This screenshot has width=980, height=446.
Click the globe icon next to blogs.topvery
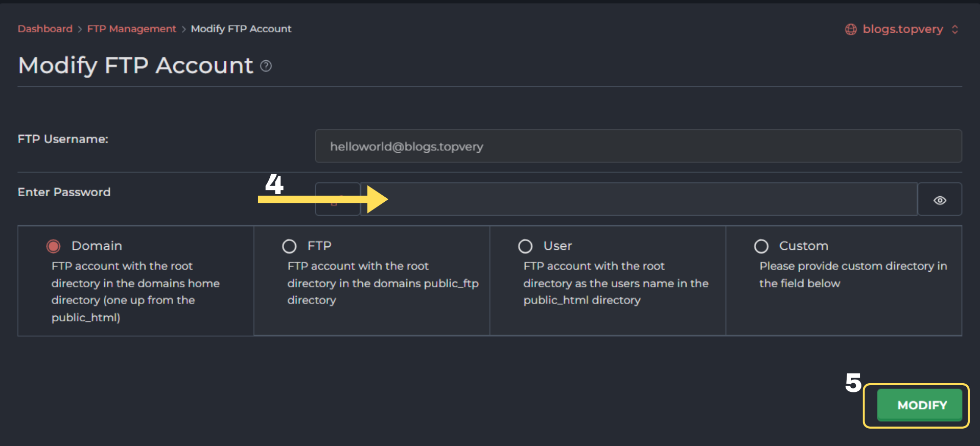851,30
